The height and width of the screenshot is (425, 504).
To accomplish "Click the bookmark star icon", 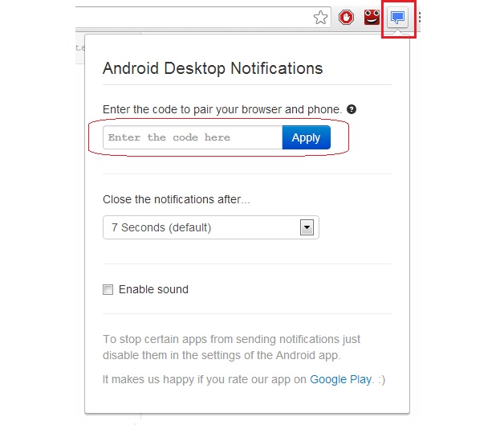I will 320,18.
